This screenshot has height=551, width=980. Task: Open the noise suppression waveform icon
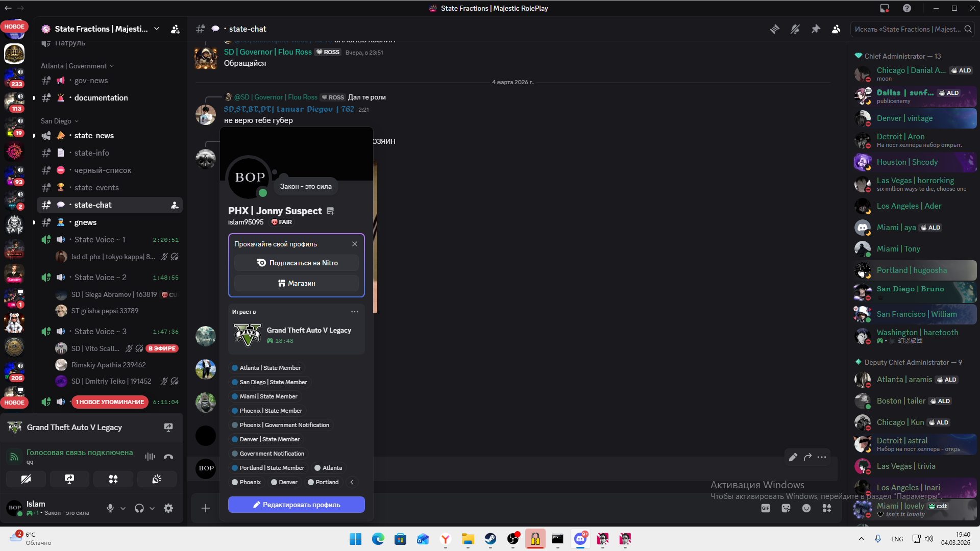[150, 457]
